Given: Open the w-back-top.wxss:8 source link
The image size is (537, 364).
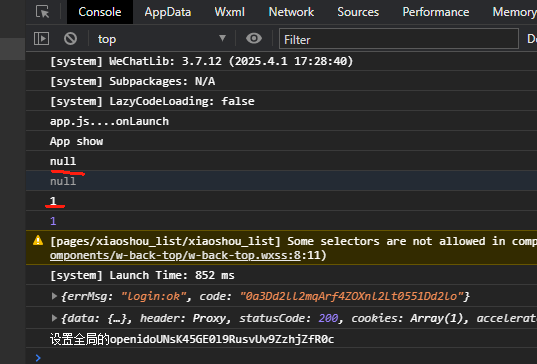Looking at the screenshot, I should (x=175, y=255).
